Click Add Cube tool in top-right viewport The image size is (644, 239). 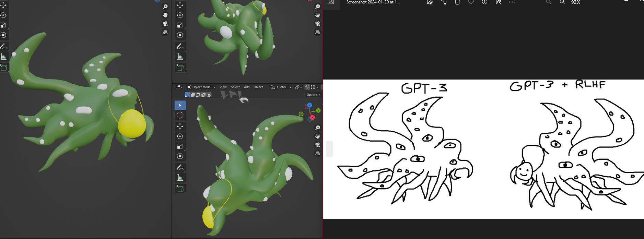coord(180,68)
